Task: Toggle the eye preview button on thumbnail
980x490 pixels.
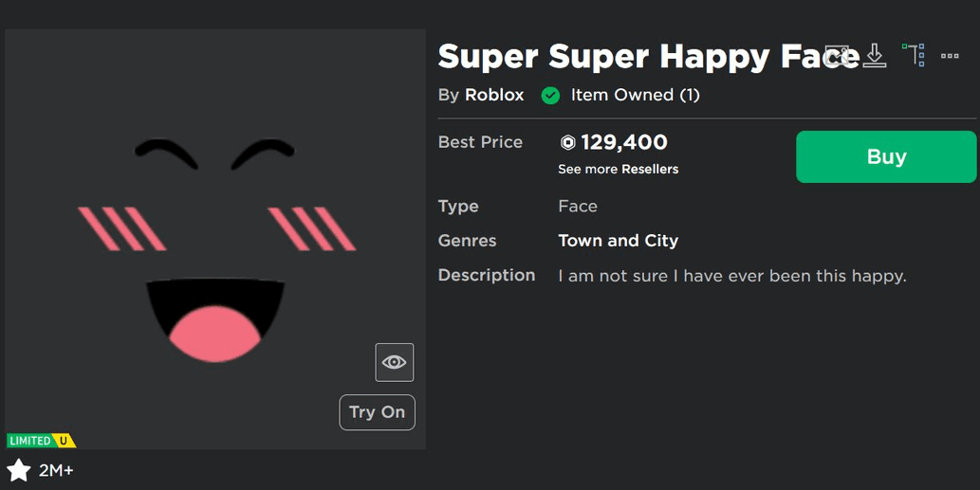Action: click(x=395, y=362)
